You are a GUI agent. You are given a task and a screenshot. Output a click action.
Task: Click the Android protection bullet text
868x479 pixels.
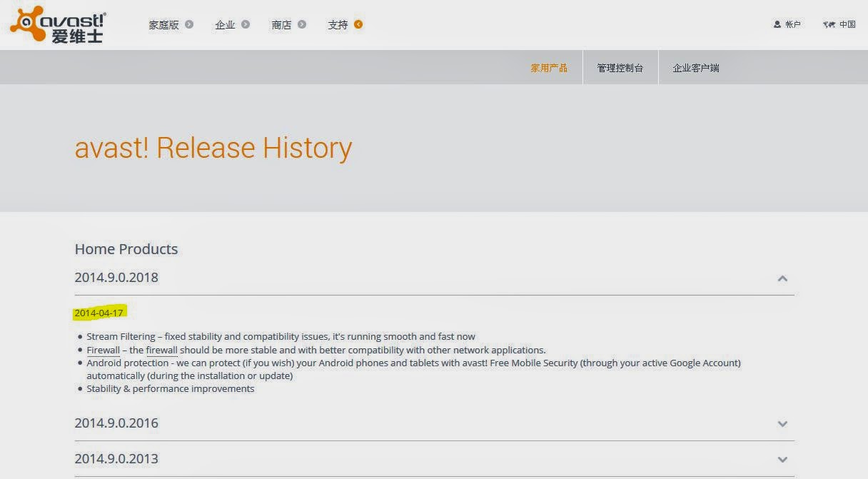coord(414,369)
